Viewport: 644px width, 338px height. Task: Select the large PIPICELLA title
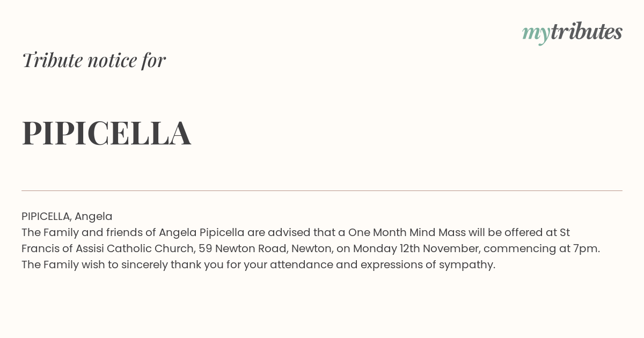(106, 133)
